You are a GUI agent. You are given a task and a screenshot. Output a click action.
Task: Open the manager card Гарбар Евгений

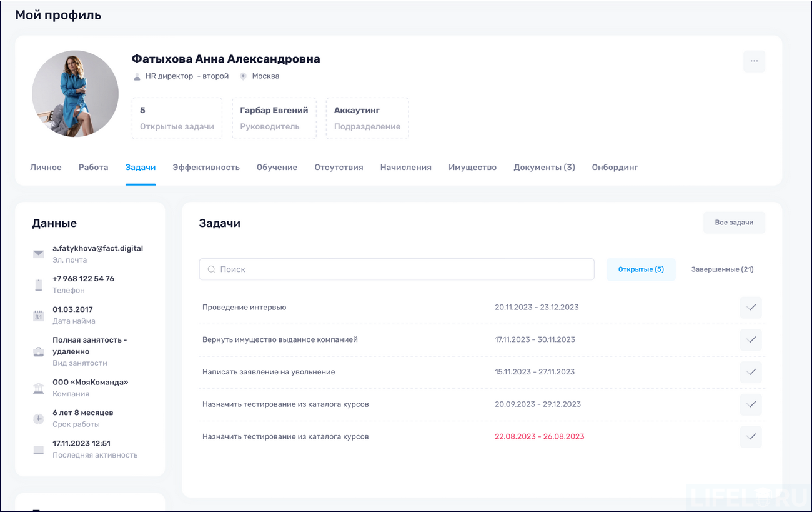(274, 118)
